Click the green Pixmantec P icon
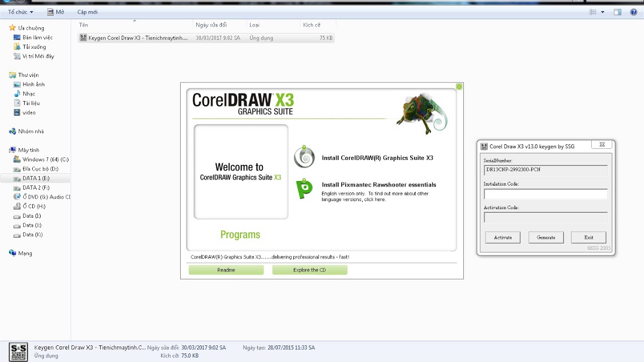Image resolution: width=644 pixels, height=362 pixels. pyautogui.click(x=304, y=189)
